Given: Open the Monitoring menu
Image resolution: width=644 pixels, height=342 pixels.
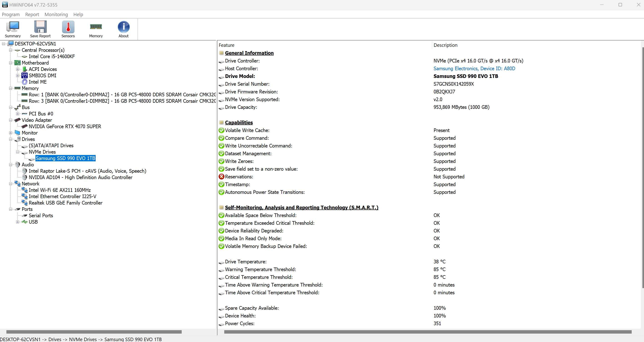Looking at the screenshot, I should (56, 15).
